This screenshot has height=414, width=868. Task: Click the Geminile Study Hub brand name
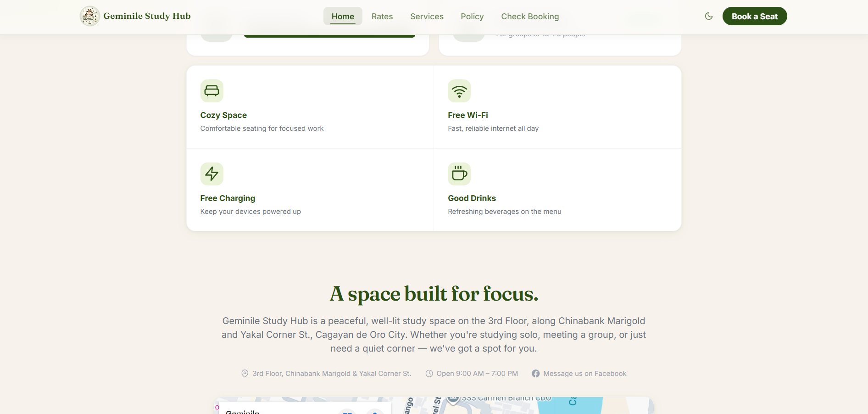(147, 16)
